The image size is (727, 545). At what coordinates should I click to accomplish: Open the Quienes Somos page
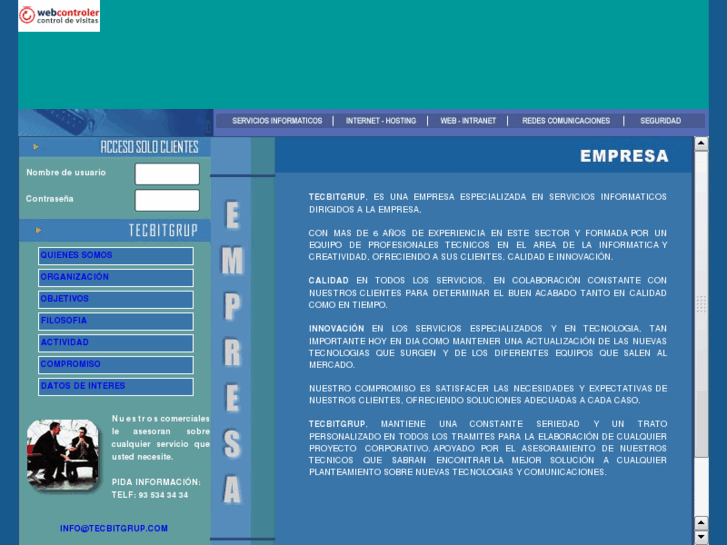(116, 256)
